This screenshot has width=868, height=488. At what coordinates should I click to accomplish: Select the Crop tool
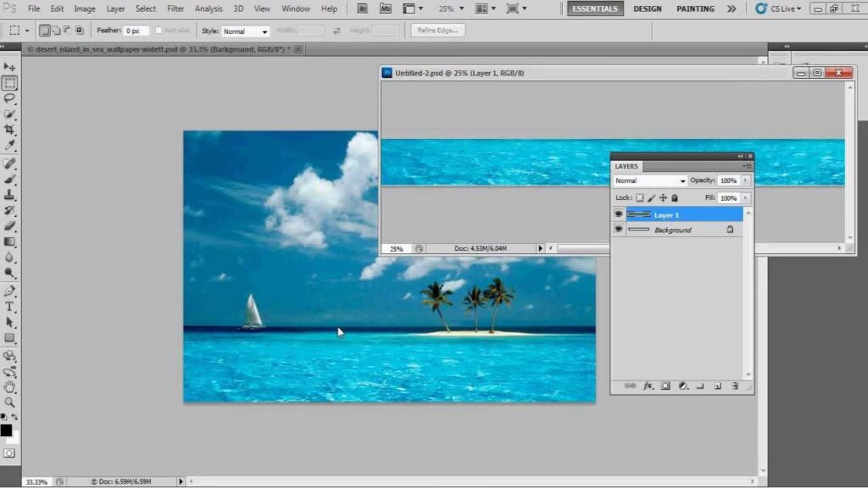(9, 130)
